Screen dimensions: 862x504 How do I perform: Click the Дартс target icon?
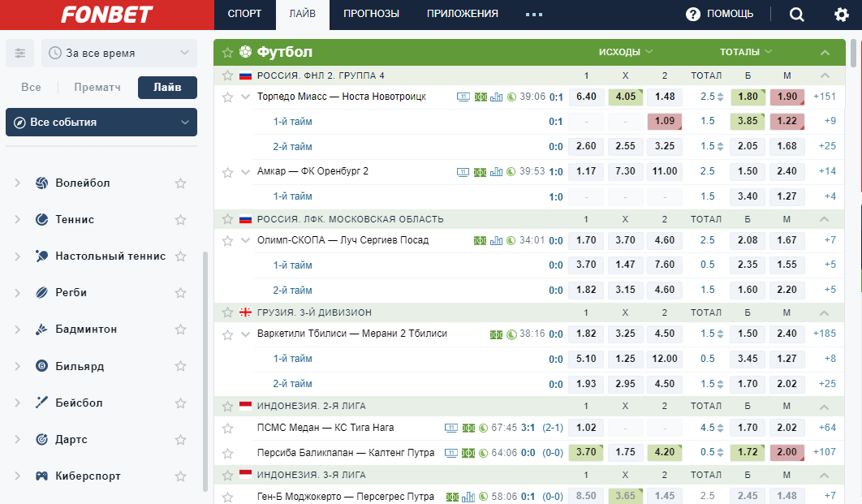pyautogui.click(x=41, y=439)
